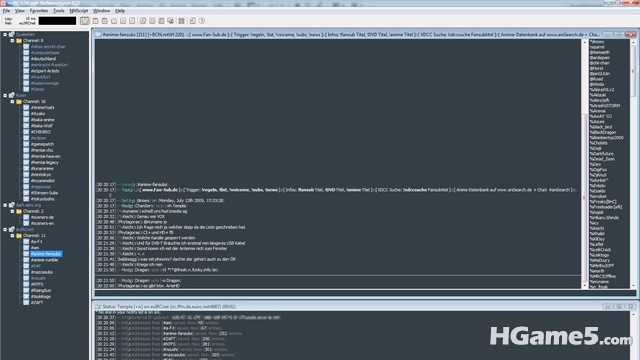Click the channel icon beside #NTFS
The height and width of the screenshot is (360, 640).
click(x=26, y=284)
